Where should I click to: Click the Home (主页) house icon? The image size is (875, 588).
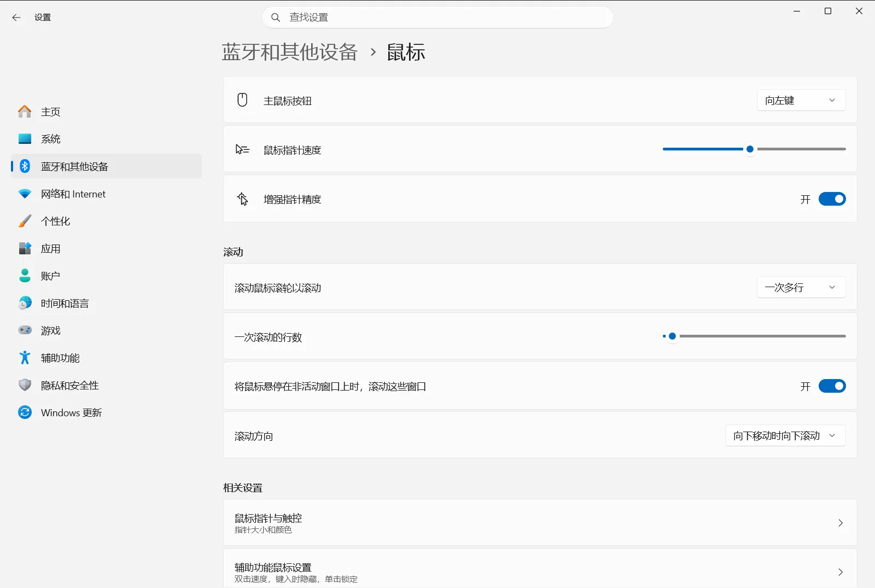(25, 112)
